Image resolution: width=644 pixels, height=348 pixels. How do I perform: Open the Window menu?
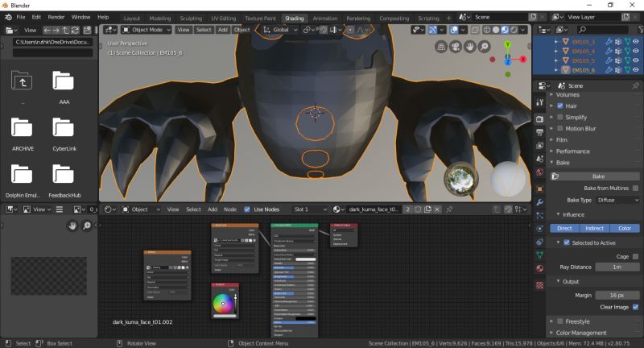click(x=81, y=17)
